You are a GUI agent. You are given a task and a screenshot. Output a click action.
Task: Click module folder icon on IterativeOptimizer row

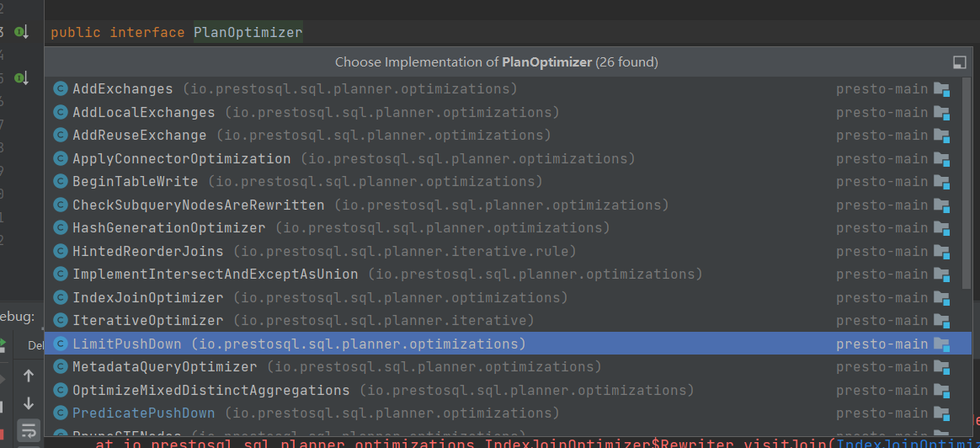coord(941,321)
